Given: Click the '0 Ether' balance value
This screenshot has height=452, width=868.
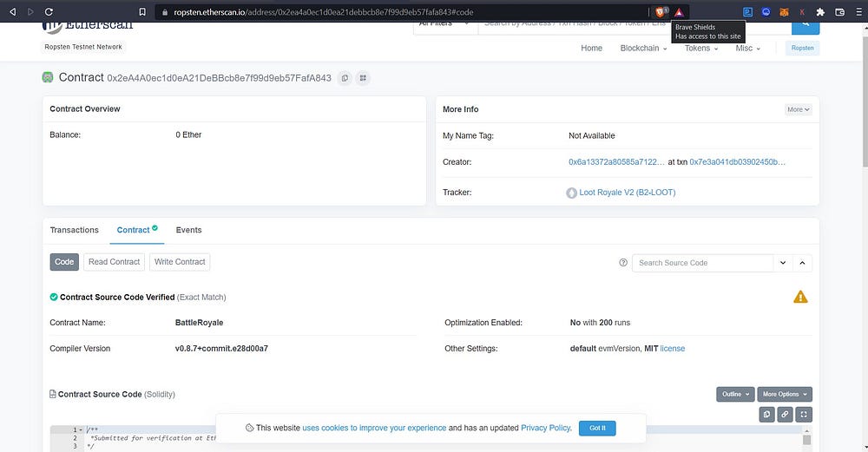Looking at the screenshot, I should pos(188,135).
